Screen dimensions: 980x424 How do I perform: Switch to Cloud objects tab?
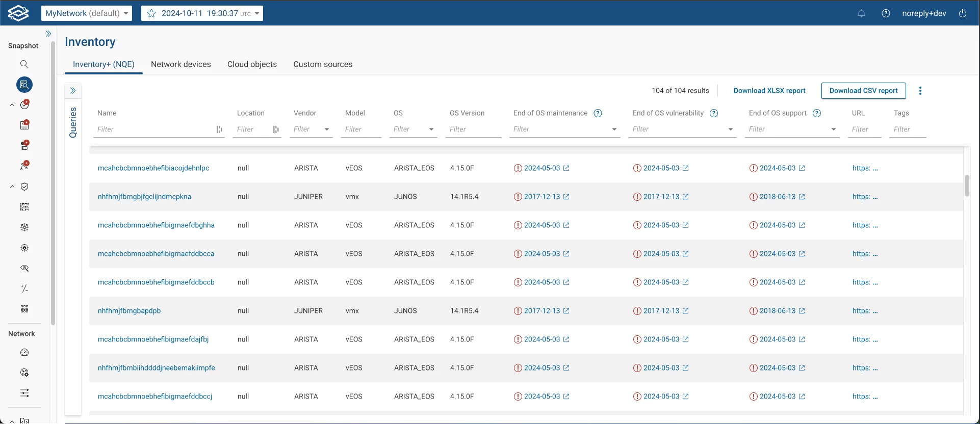click(252, 64)
